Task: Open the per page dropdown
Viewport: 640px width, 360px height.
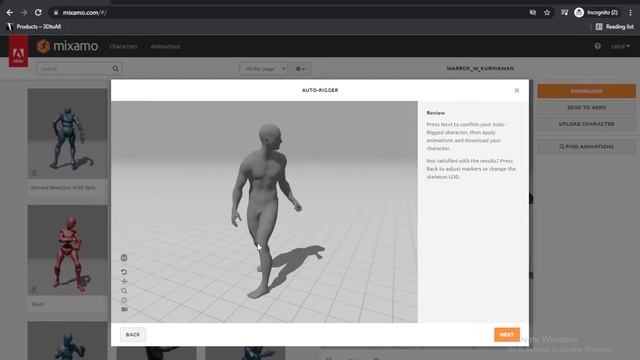Action: 264,69
